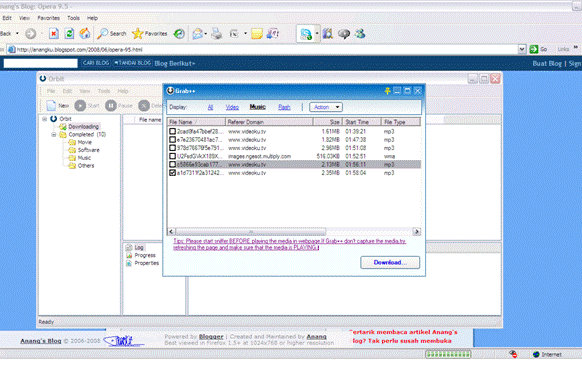This screenshot has width=582, height=374.
Task: Click Grab++ horizontal scrollbar right arrow
Action: [x=416, y=232]
